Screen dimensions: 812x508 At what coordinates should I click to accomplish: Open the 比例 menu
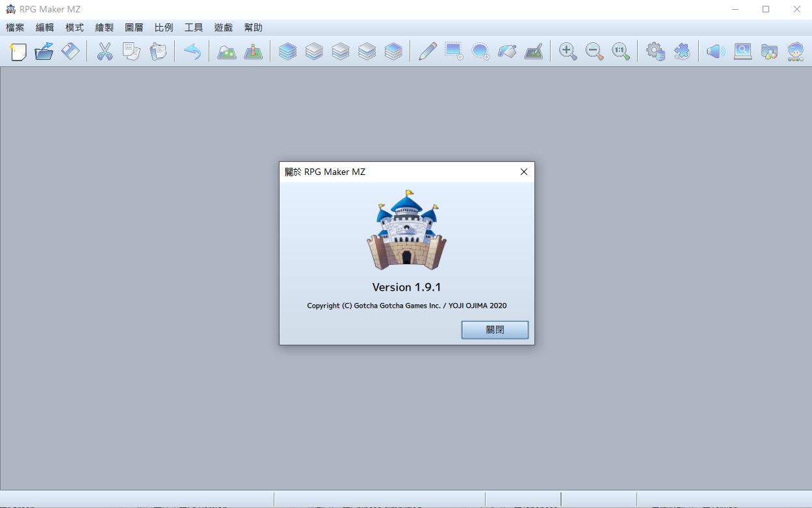(x=164, y=27)
